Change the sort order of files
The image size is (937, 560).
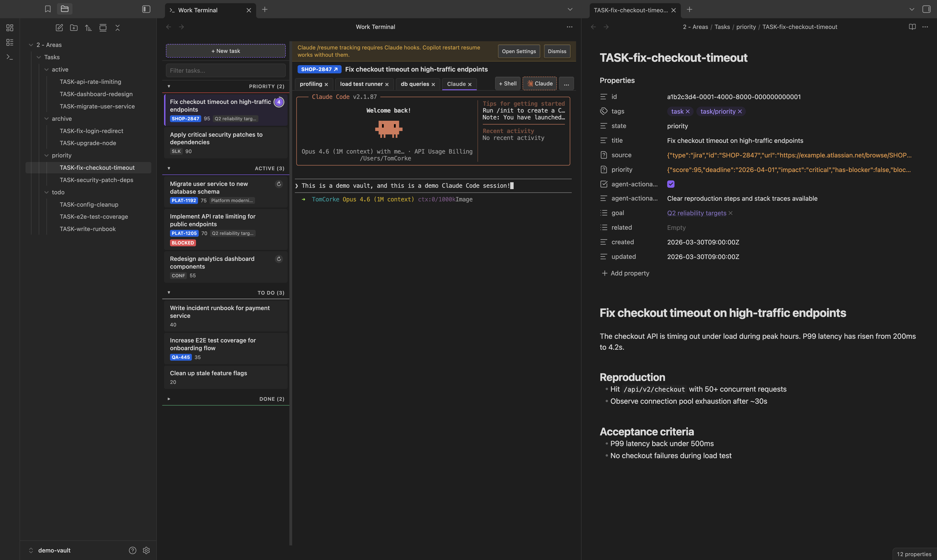[88, 28]
